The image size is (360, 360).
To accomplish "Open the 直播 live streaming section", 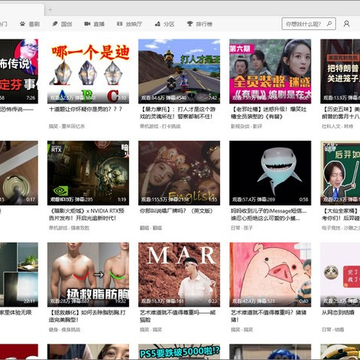I will [x=95, y=24].
